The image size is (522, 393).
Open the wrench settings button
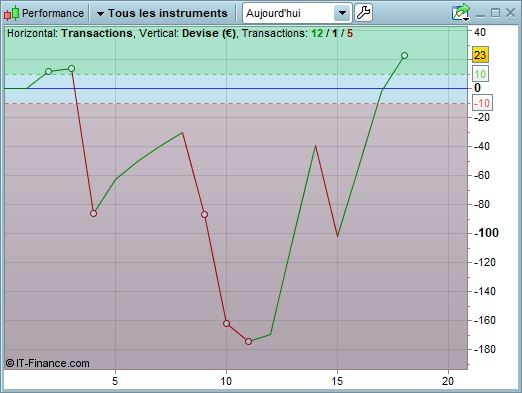tap(363, 13)
